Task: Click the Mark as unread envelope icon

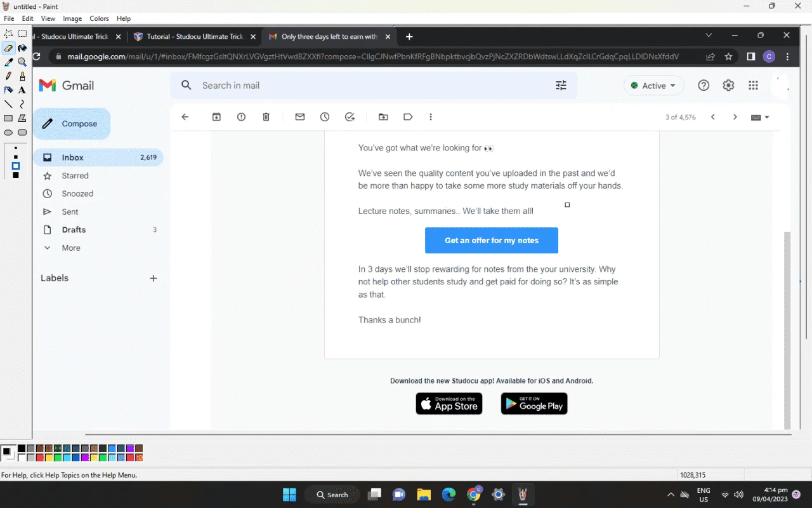Action: coord(300,117)
